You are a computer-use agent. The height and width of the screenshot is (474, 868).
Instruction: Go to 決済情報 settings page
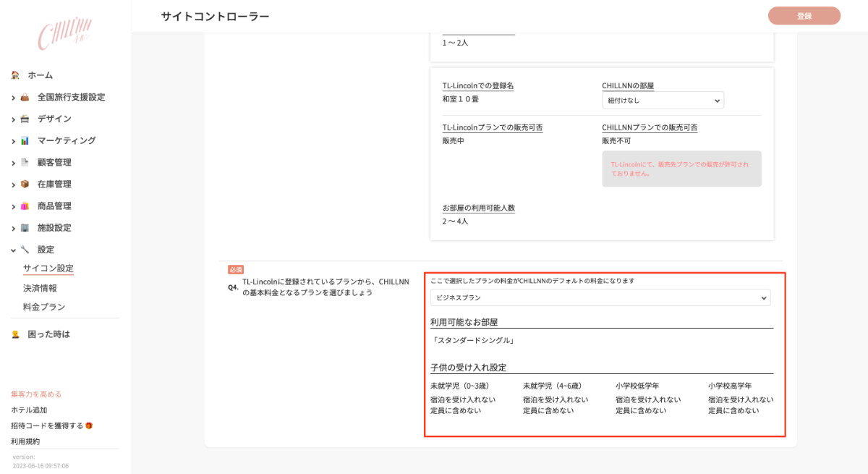(x=40, y=288)
